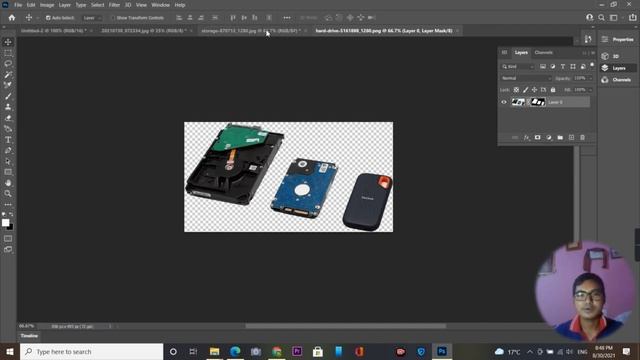Image resolution: width=640 pixels, height=360 pixels.
Task: Open the File menu
Action: (18, 5)
